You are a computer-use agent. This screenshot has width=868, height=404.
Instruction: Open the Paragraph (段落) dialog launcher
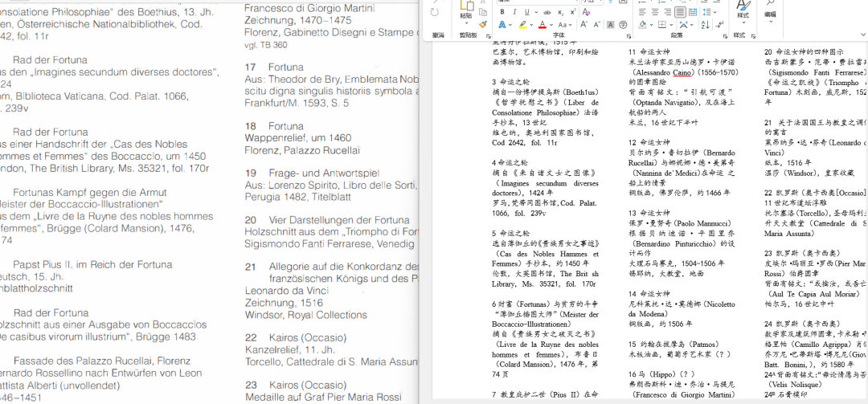click(724, 36)
